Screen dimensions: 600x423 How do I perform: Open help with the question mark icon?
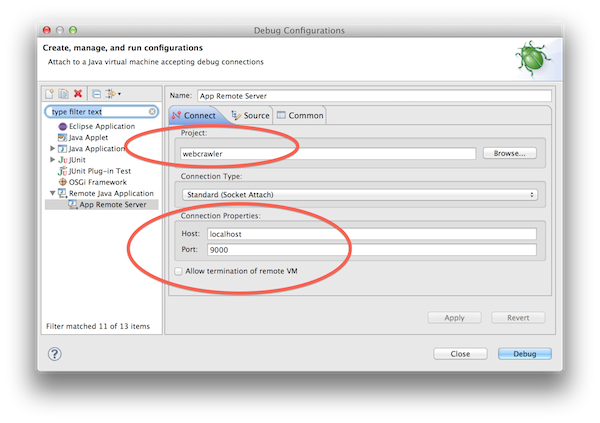pyautogui.click(x=55, y=354)
